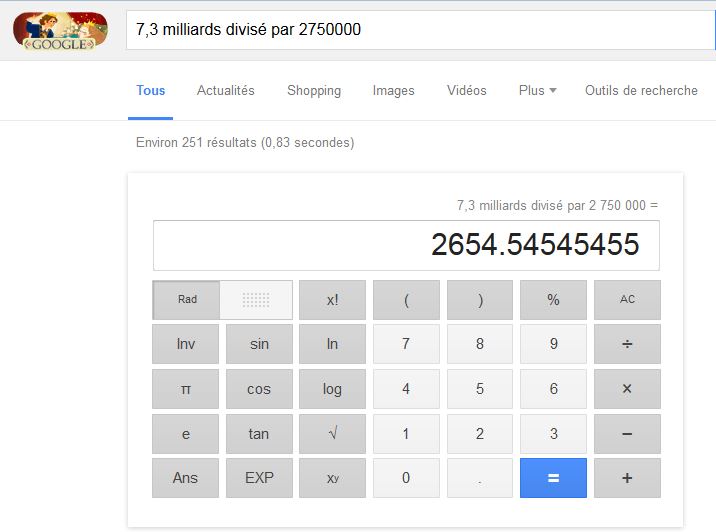Click digit 9 on calculator
Image resolution: width=716 pixels, height=532 pixels.
click(x=553, y=344)
